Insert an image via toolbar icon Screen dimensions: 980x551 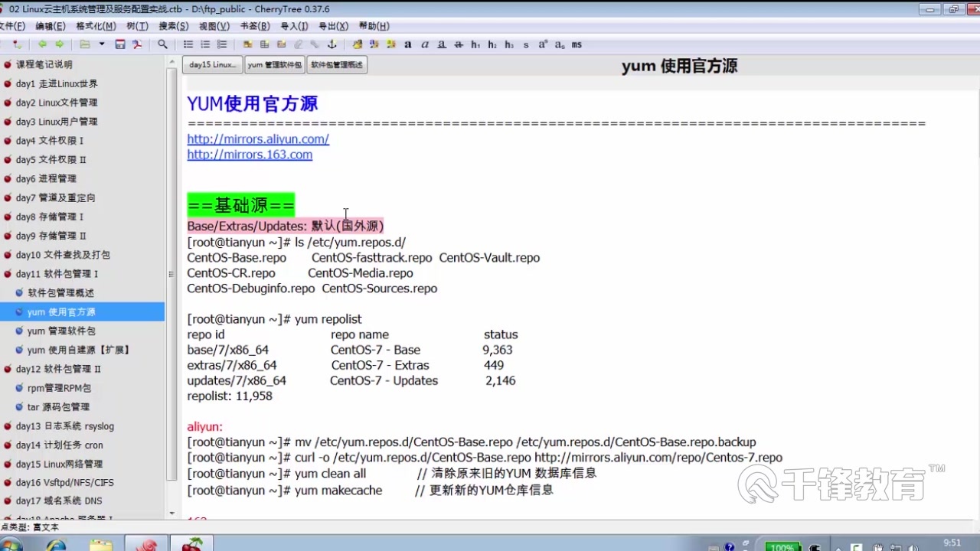pos(248,44)
